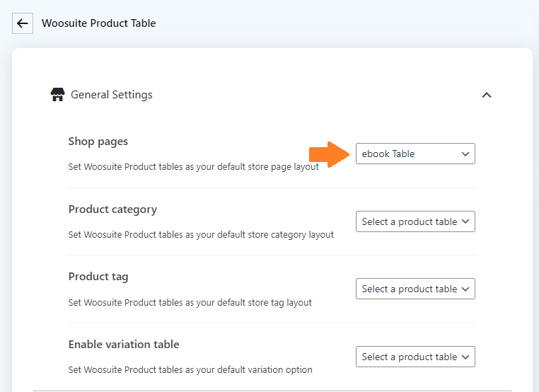The width and height of the screenshot is (539, 392).
Task: Click the default store page layout description
Action: 193,167
